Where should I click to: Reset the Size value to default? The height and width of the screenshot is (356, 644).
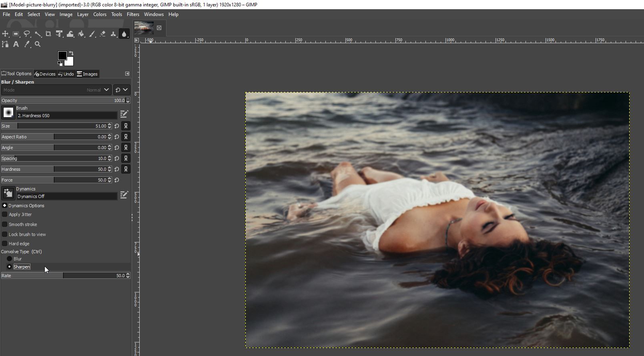click(117, 126)
